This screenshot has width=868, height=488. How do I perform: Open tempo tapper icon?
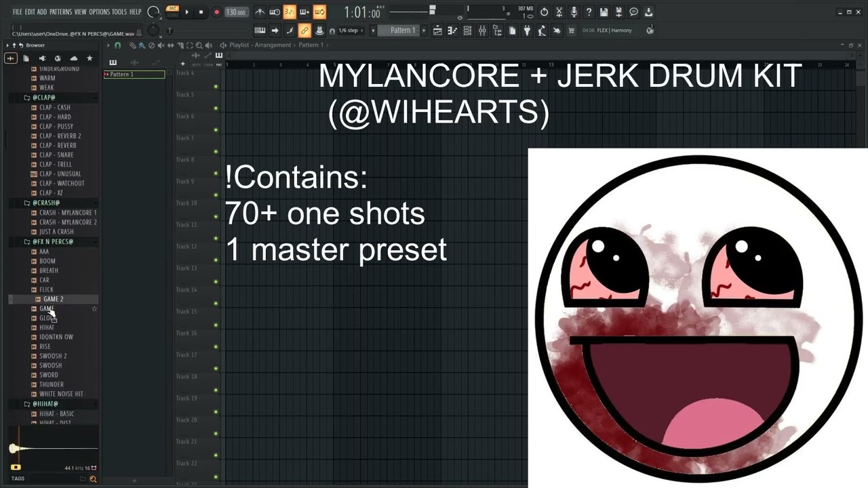542,30
